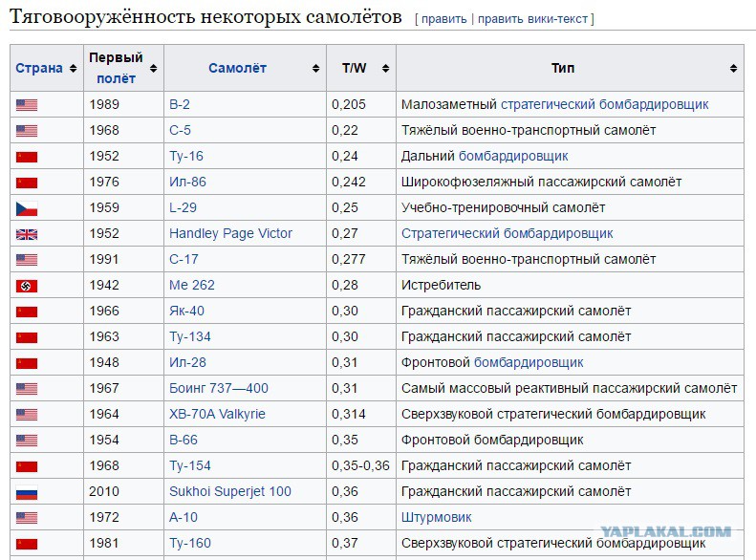Click the USSR flag in the Як-40 row
The image size is (756, 560).
click(27, 312)
